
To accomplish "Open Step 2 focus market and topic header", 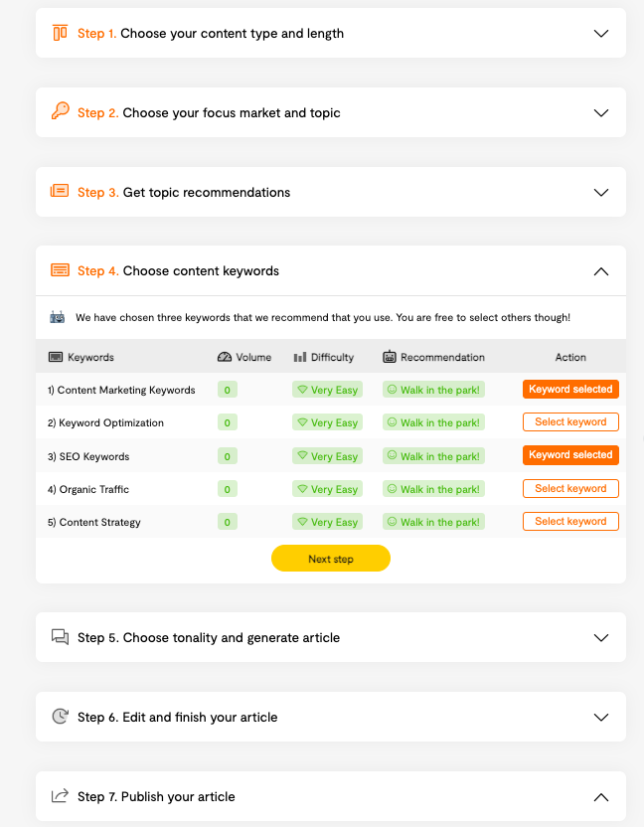I will pyautogui.click(x=331, y=112).
